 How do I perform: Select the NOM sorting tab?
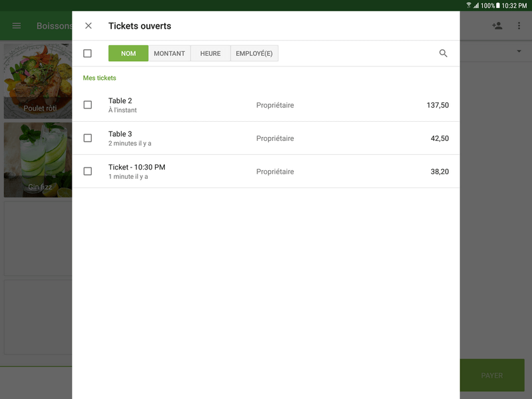pos(128,53)
